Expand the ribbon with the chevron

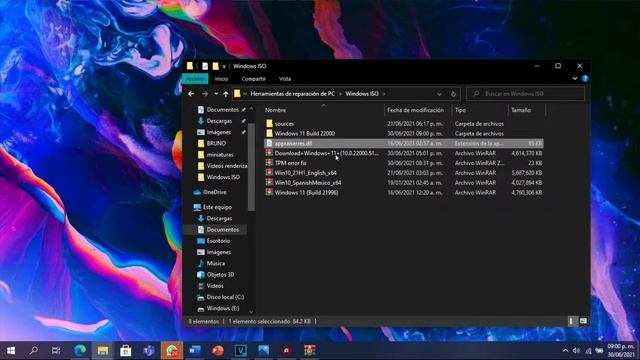(575, 78)
